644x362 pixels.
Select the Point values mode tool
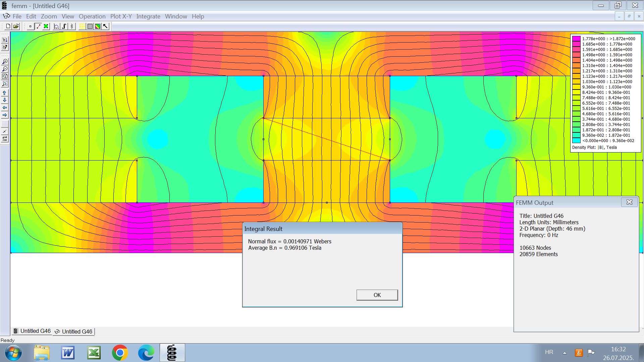click(30, 26)
